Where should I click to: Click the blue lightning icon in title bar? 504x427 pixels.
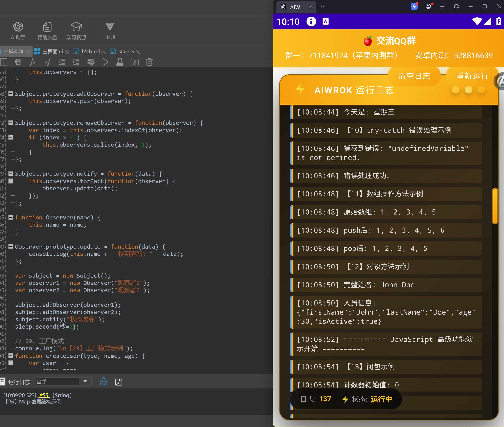pos(414,6)
